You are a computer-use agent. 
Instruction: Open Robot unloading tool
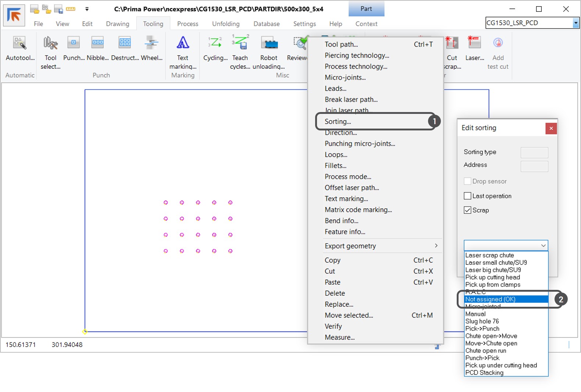(x=269, y=43)
